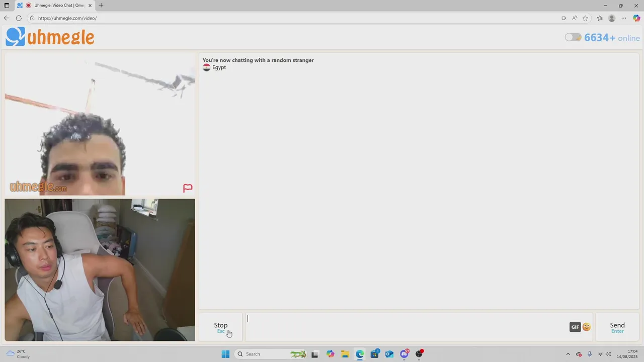Click your own webcam preview
Image resolution: width=644 pixels, height=362 pixels.
[100, 270]
